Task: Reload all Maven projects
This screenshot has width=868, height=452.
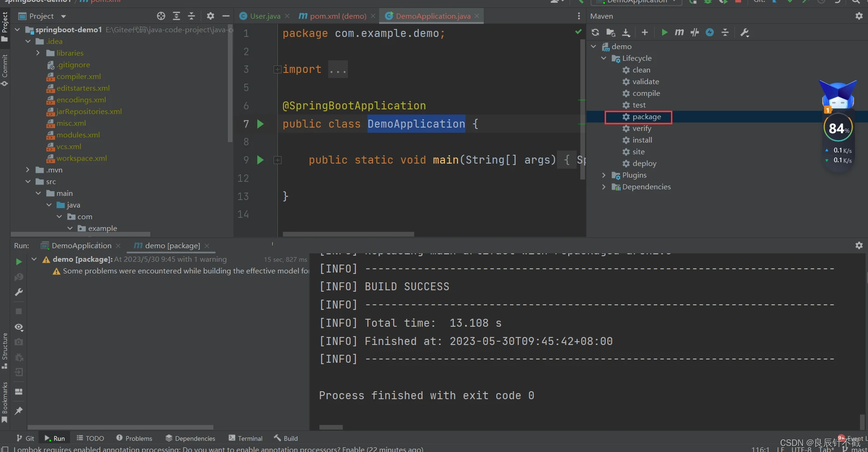Action: click(595, 32)
